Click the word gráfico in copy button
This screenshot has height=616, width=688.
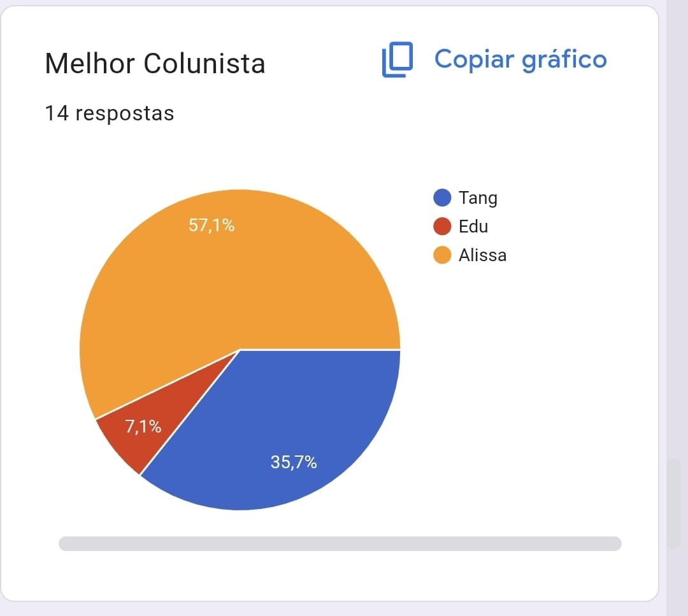point(564,61)
